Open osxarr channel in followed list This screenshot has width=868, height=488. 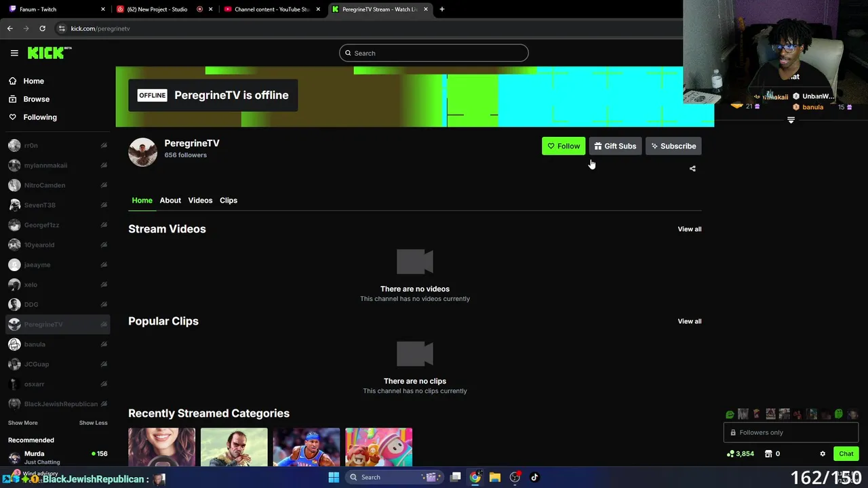tap(58, 384)
